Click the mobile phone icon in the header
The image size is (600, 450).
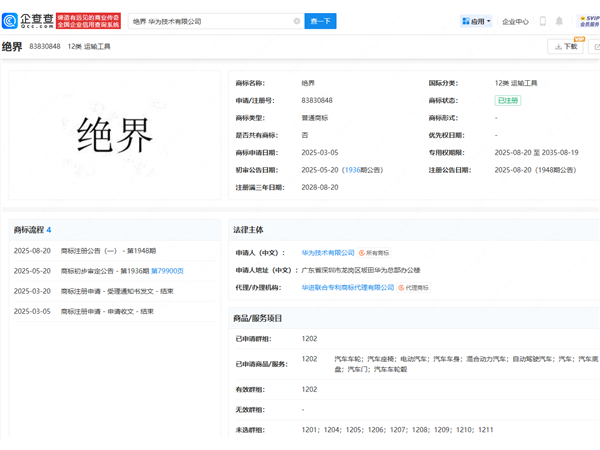[542, 21]
